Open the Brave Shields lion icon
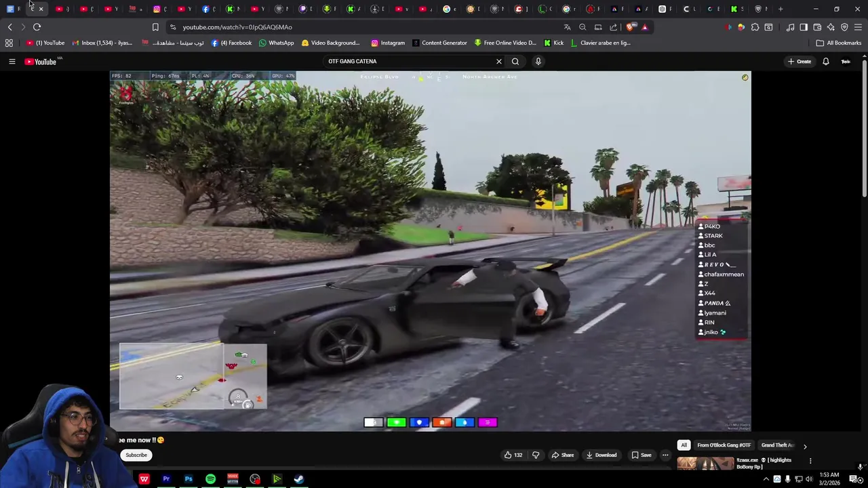The image size is (868, 488). 631,27
